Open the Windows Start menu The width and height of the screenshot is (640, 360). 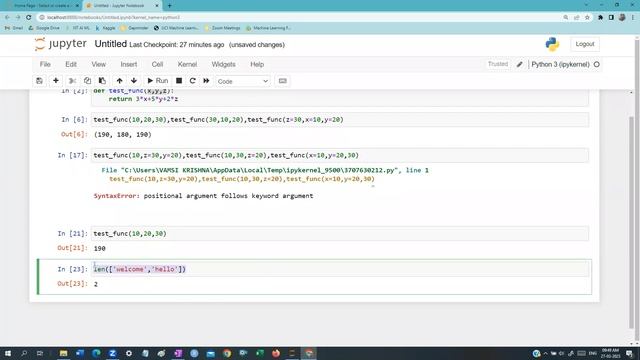pyautogui.click(x=7, y=353)
